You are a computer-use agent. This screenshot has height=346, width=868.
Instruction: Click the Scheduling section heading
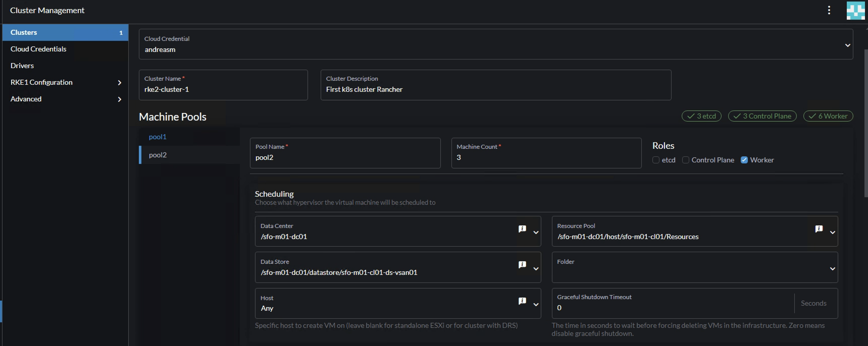[274, 194]
